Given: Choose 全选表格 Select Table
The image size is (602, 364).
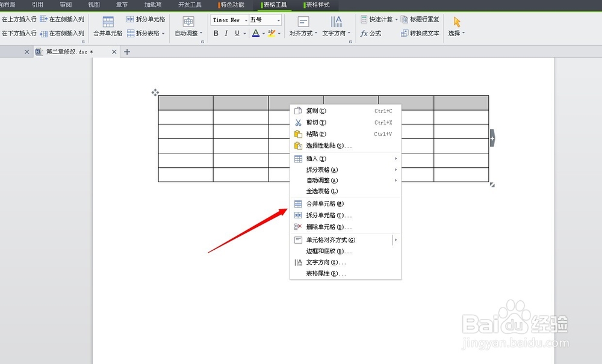Looking at the screenshot, I should click(346, 191).
